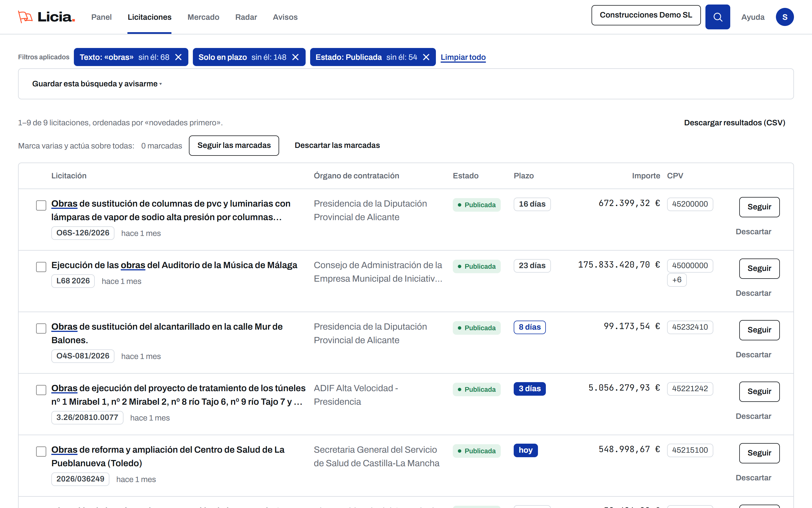812x508 pixels.
Task: Follow the Auditorio de Málaga tender
Action: coord(759,268)
